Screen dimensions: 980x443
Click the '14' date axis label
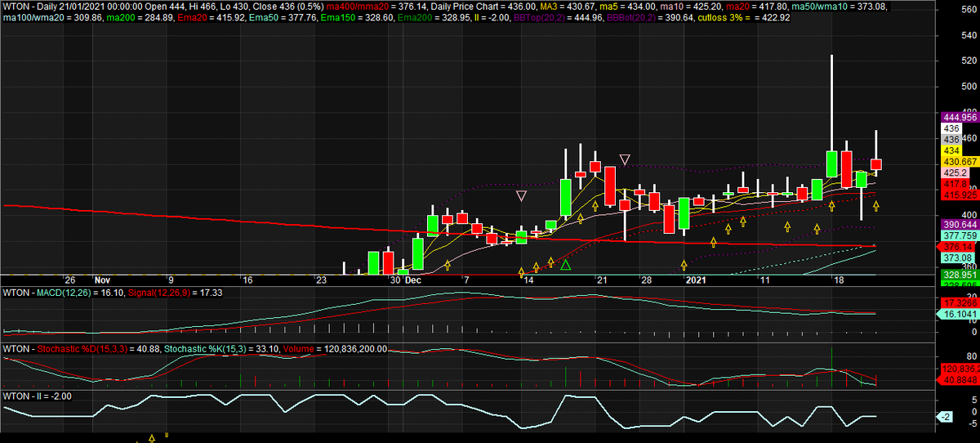528,280
